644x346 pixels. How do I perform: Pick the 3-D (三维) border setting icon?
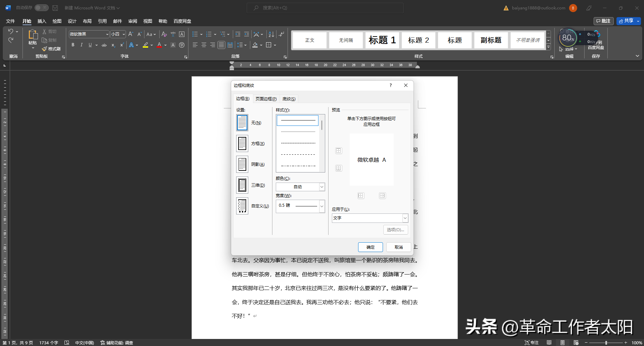242,185
